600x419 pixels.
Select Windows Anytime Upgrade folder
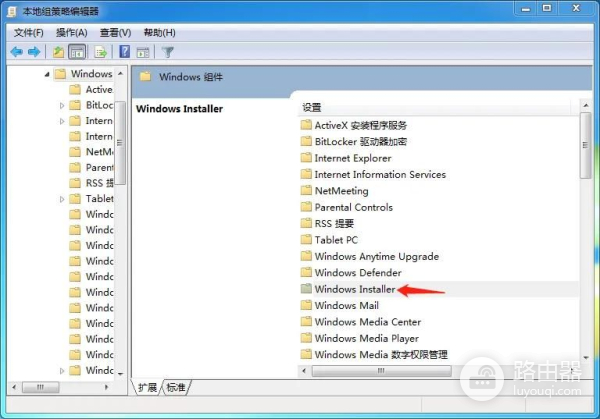coord(370,256)
